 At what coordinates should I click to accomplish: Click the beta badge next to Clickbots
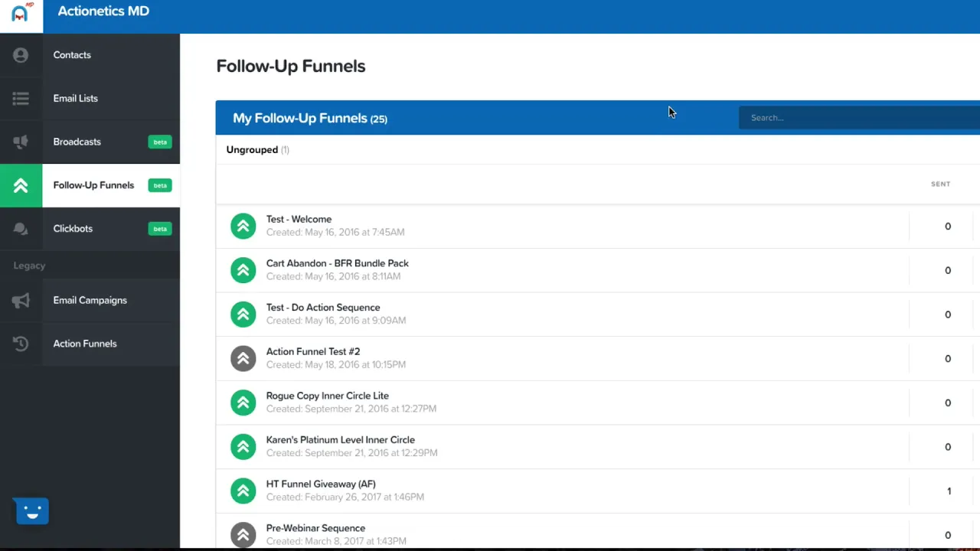click(160, 229)
